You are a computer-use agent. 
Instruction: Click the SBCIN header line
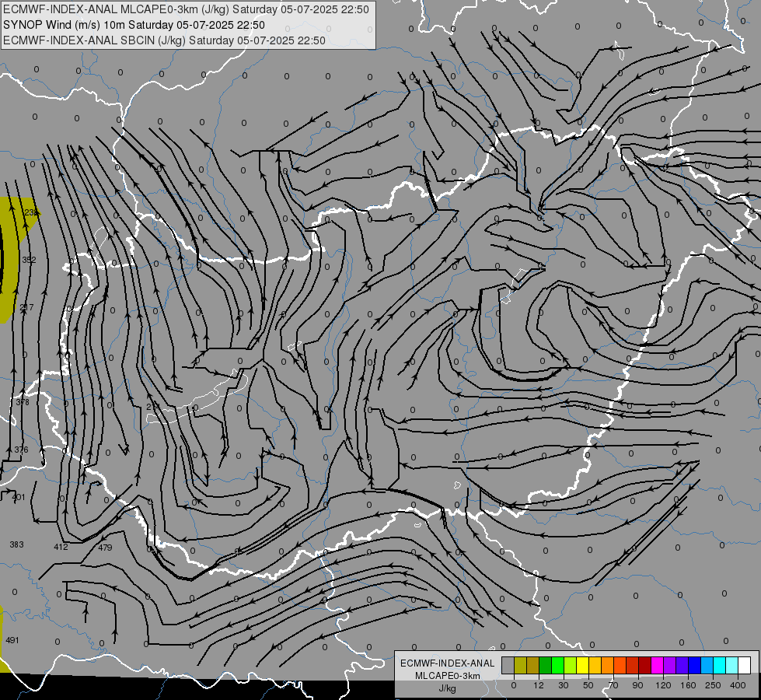click(x=164, y=40)
